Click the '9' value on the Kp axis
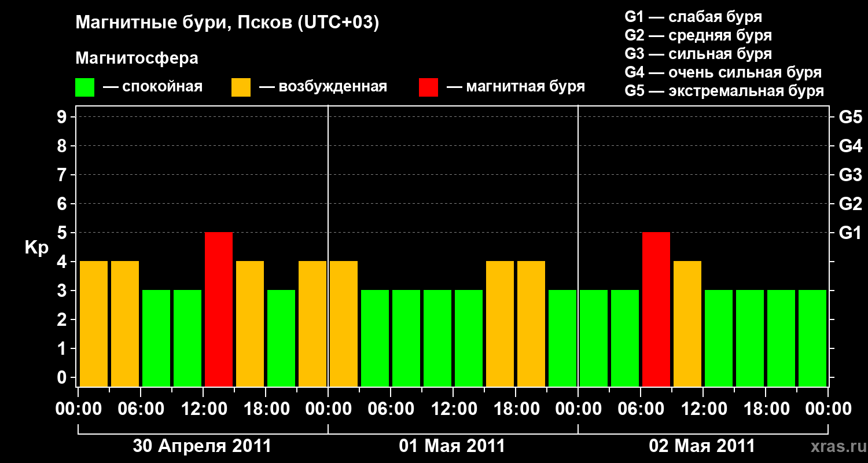The image size is (868, 463). click(63, 117)
